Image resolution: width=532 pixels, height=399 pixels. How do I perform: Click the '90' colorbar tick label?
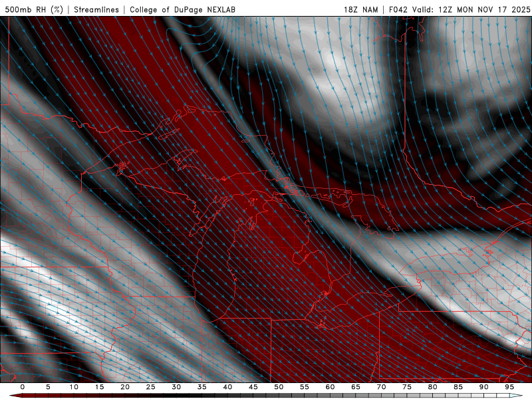[x=483, y=387]
